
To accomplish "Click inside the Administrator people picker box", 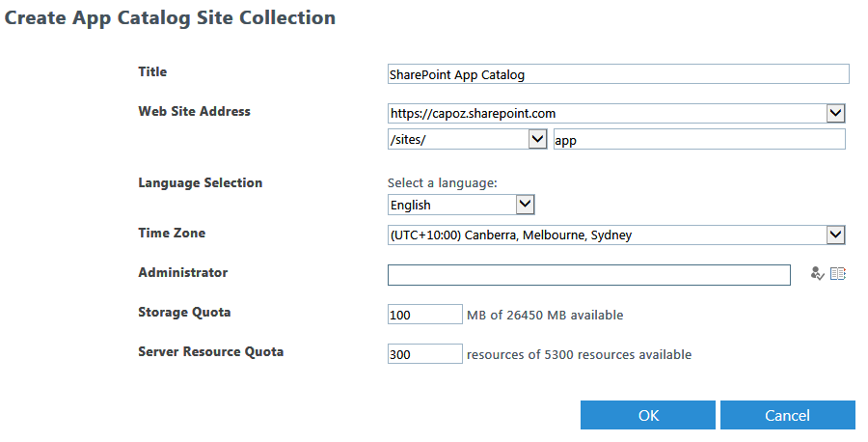I will 589,275.
